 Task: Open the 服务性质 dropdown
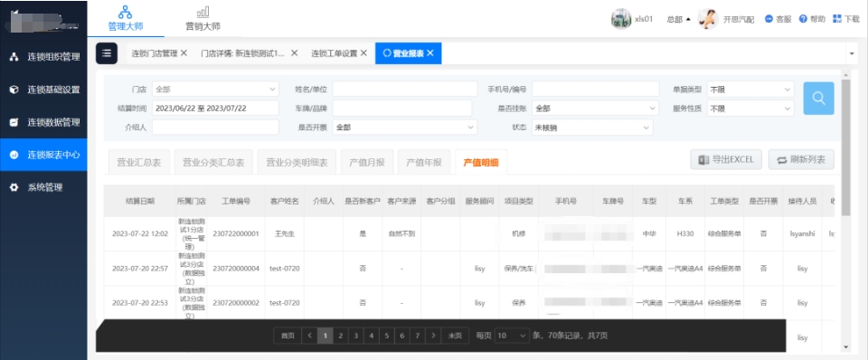coord(750,109)
